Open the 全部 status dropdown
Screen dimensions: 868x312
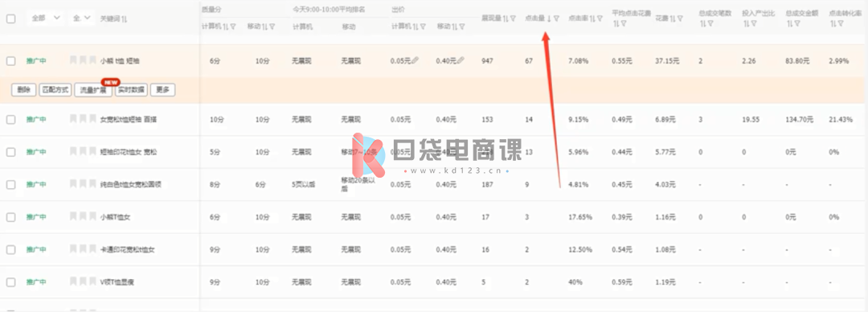tap(45, 18)
